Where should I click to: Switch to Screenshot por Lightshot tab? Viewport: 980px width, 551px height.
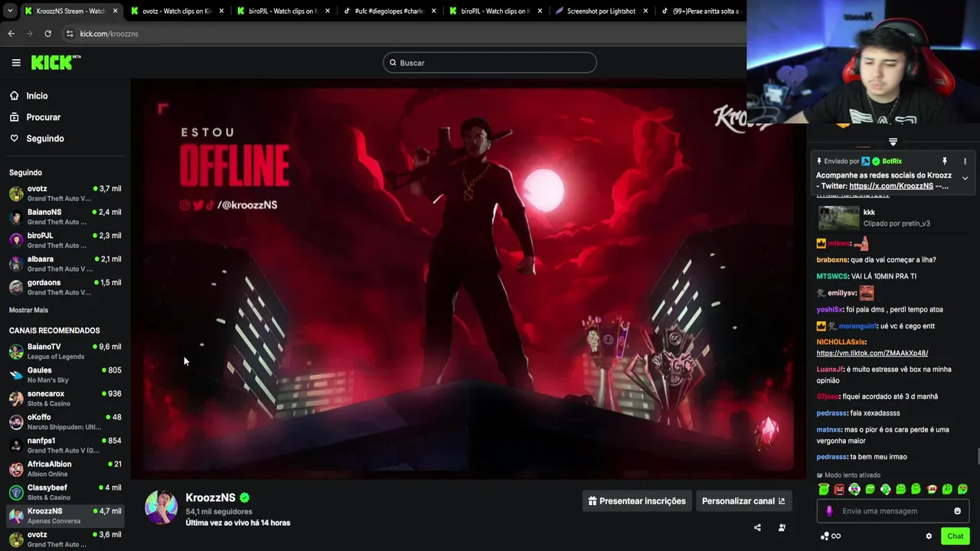coord(601,11)
